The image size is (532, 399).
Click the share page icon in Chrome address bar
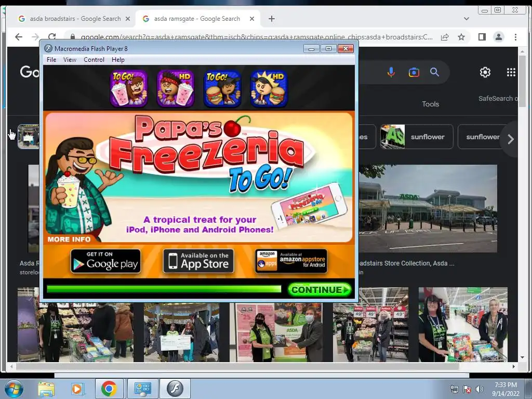tap(445, 37)
